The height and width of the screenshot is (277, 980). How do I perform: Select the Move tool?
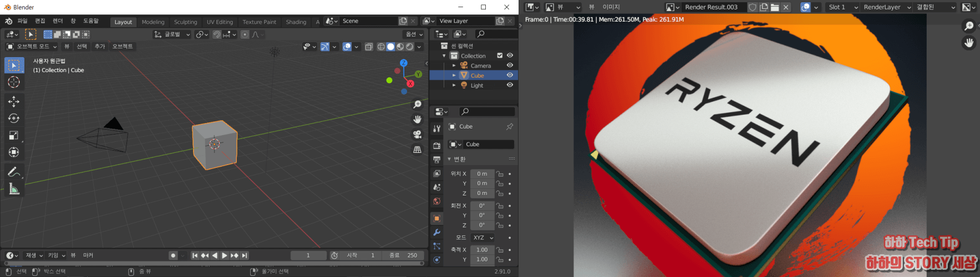(x=14, y=101)
